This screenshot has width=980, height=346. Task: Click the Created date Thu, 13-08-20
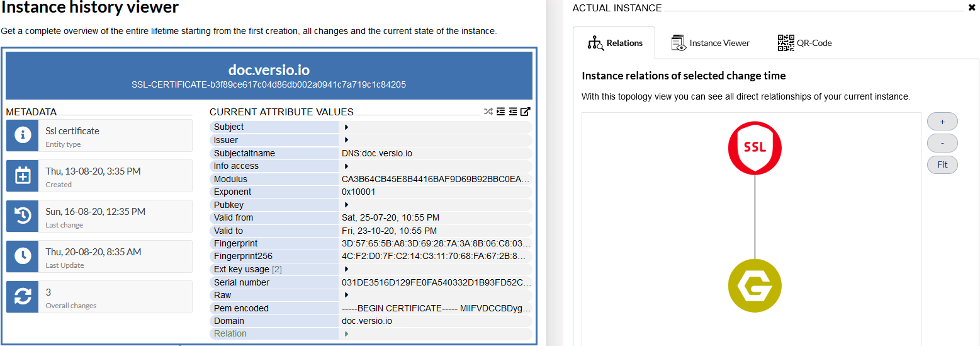pyautogui.click(x=93, y=171)
